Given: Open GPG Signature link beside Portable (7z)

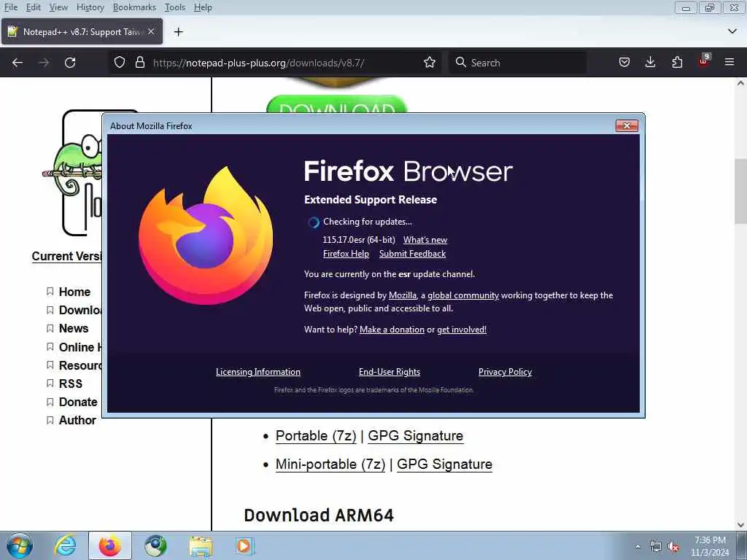Looking at the screenshot, I should (415, 436).
